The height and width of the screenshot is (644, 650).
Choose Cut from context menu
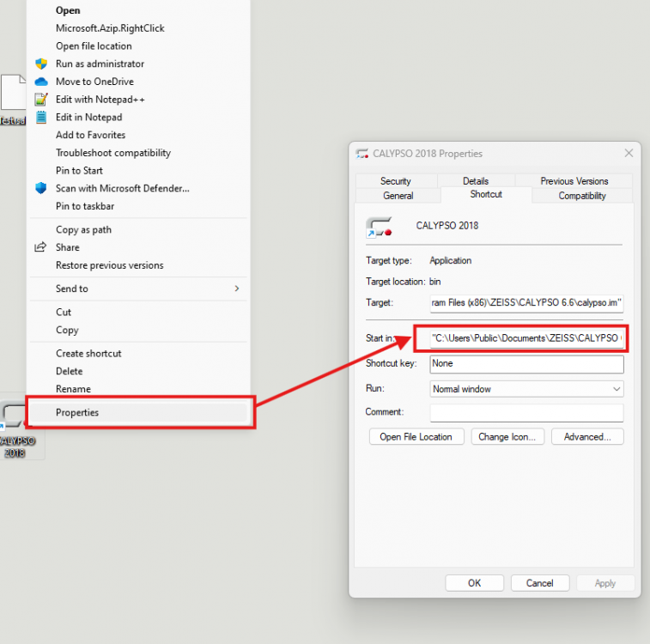pyautogui.click(x=64, y=312)
